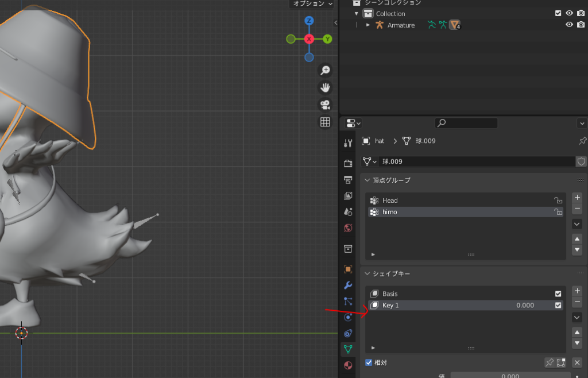Open the Material properties tab
Image resolution: width=588 pixels, height=378 pixels.
click(x=348, y=365)
